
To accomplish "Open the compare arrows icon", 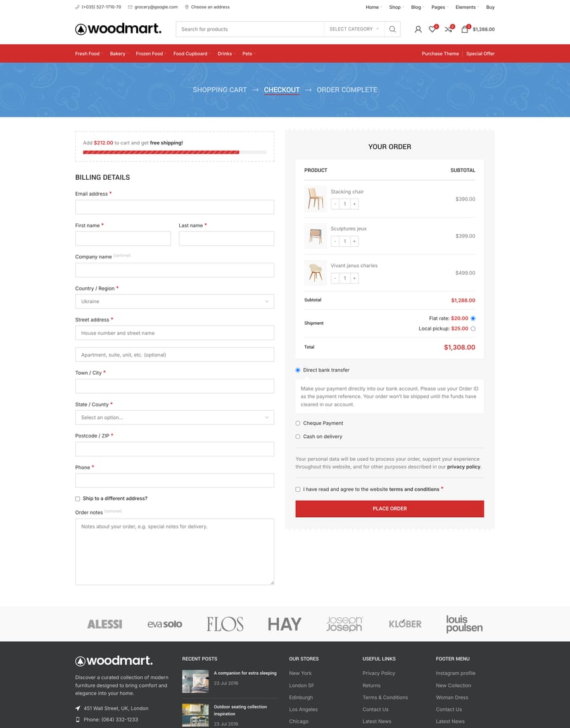I will point(448,29).
